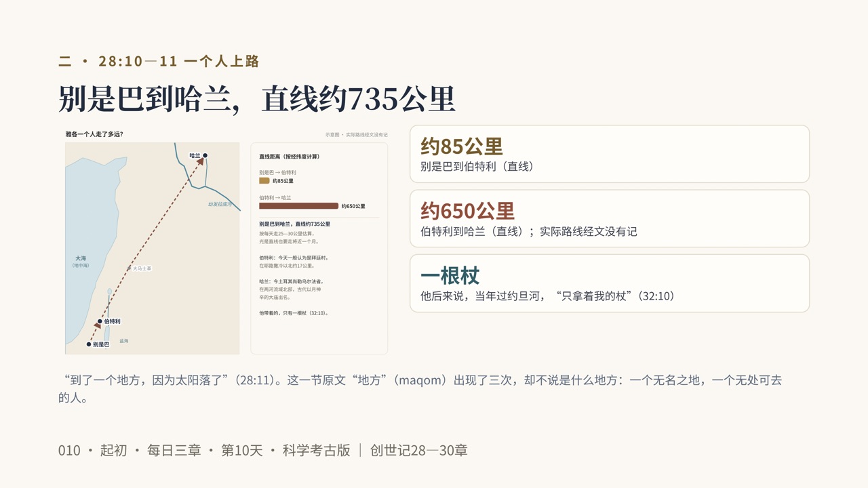Viewport: 868px width, 488px height.
Task: Click the card caption 别是巴到伯特利（直线）
Action: 477,166
